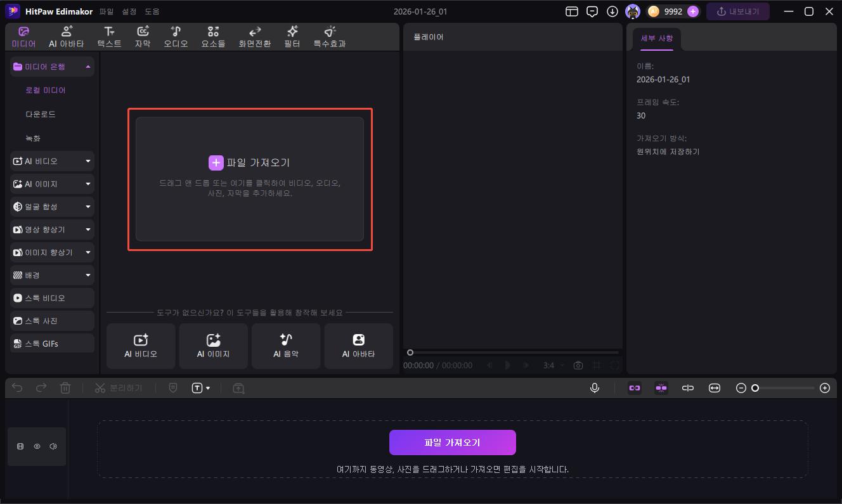Click the undo arrow
This screenshot has height=504, width=842.
pos(17,388)
